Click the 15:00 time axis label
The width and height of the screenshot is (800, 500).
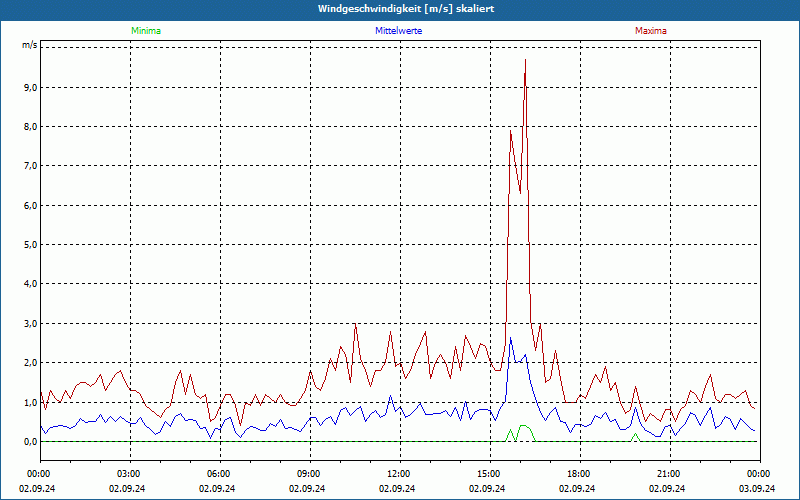coord(490,473)
